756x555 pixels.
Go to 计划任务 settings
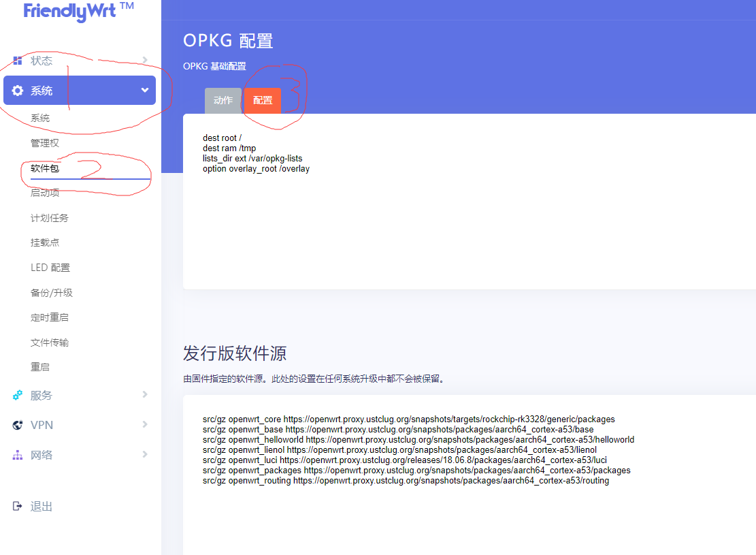pos(49,217)
